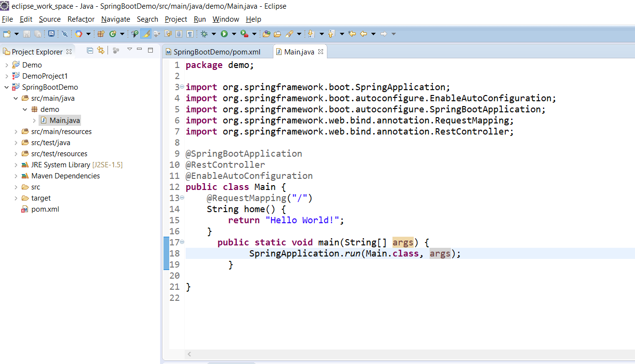The width and height of the screenshot is (635, 364).
Task: Close the Project Explorer view
Action: 69,52
